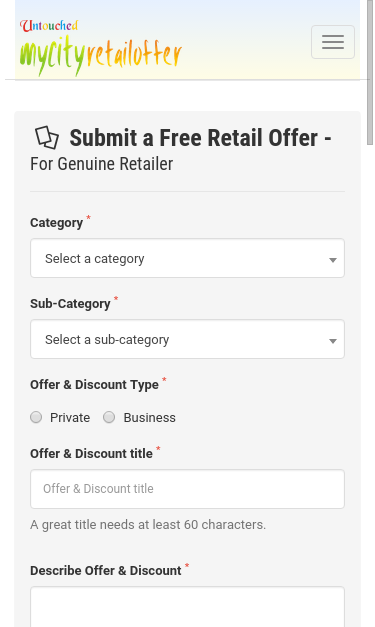Open the Select a category dropdown

[x=187, y=258]
